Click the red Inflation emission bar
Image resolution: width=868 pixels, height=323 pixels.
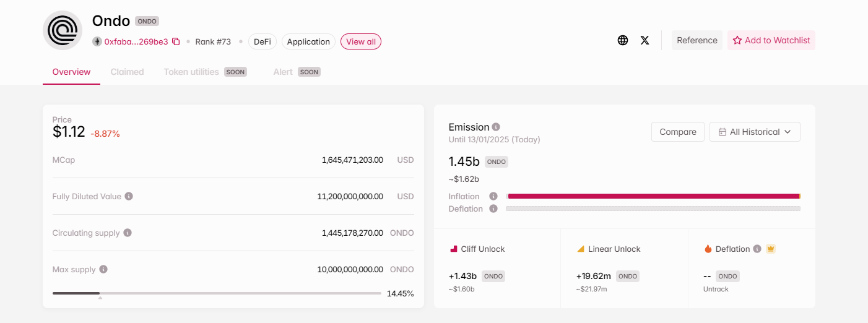(654, 196)
